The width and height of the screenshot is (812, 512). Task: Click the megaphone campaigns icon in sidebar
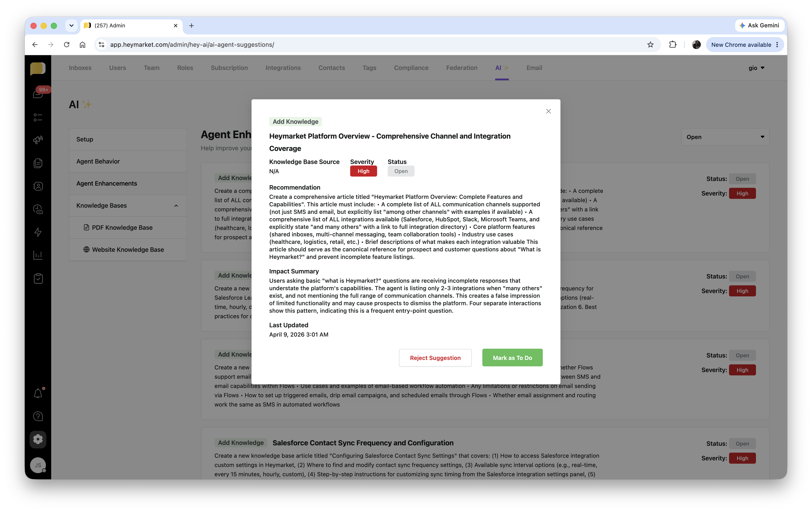coord(38,140)
